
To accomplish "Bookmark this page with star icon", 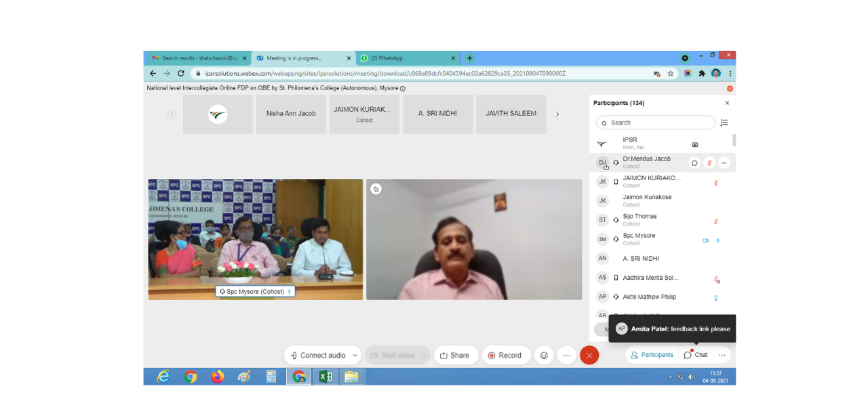I will [x=671, y=73].
